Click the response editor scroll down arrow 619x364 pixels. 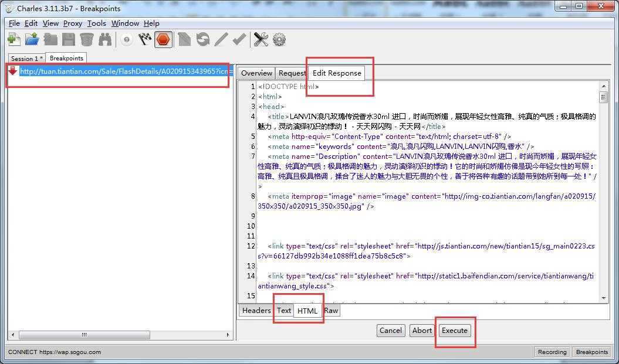pyautogui.click(x=604, y=298)
